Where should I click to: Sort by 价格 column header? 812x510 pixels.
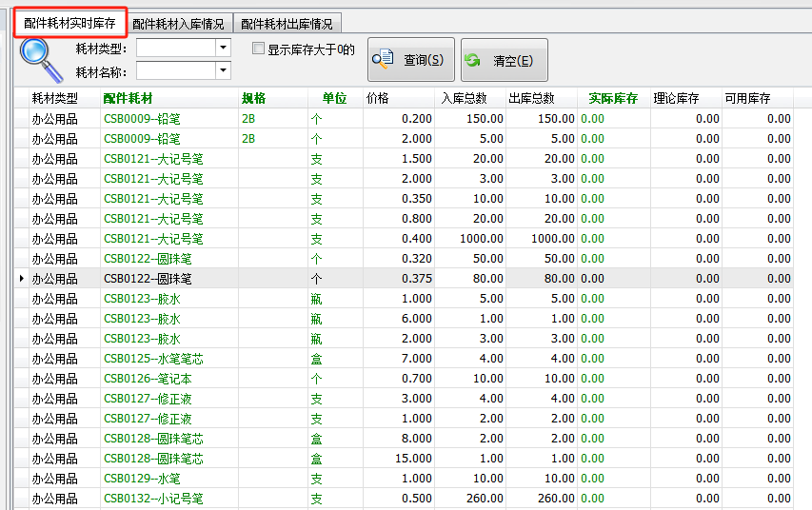[x=399, y=98]
